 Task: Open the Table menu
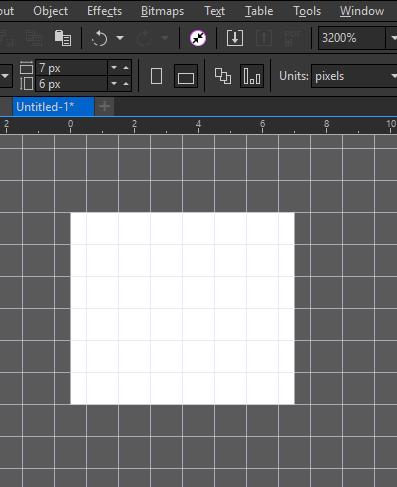click(259, 11)
